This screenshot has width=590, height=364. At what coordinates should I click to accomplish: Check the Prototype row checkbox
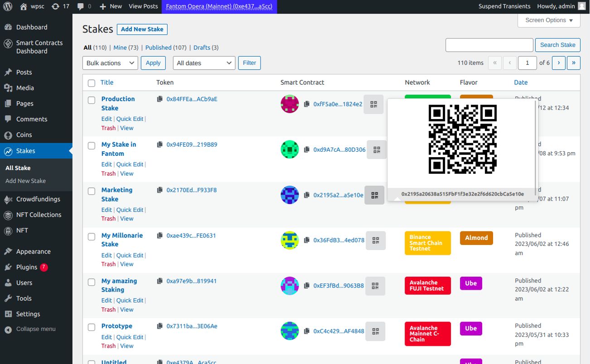coord(92,327)
